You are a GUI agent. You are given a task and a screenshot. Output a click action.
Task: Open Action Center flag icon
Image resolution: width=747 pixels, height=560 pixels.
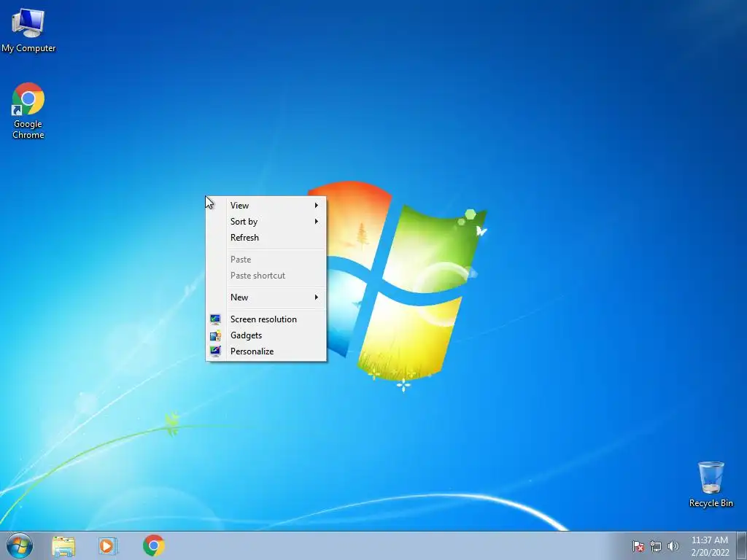pyautogui.click(x=638, y=546)
